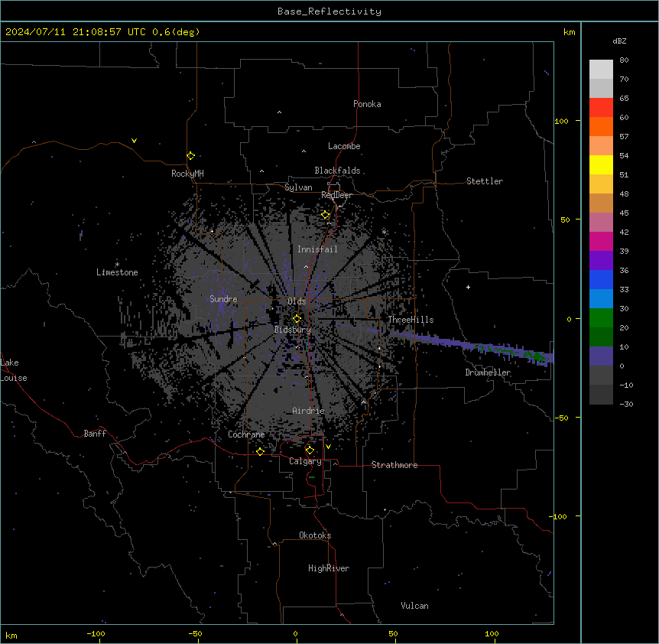Click the white caret marker west of Blackfalds
659x644 pixels.
point(261,171)
